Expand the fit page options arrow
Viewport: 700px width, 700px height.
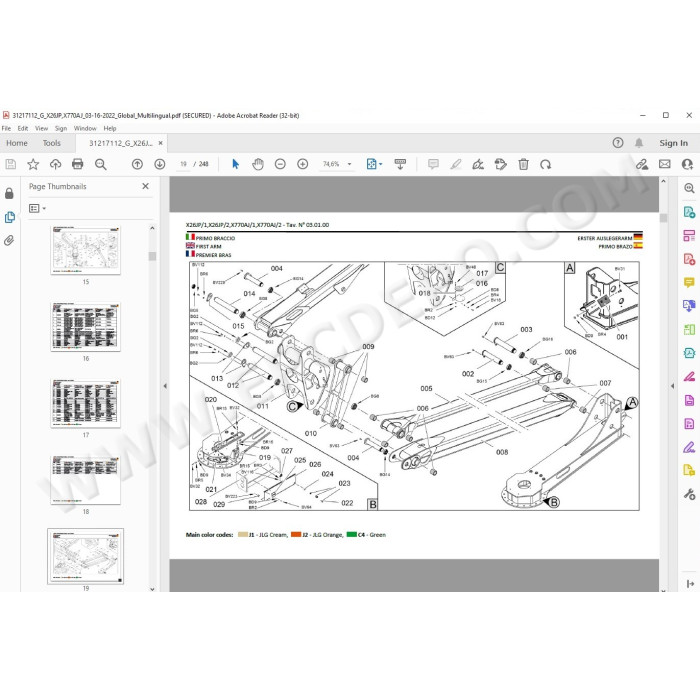coord(380,164)
